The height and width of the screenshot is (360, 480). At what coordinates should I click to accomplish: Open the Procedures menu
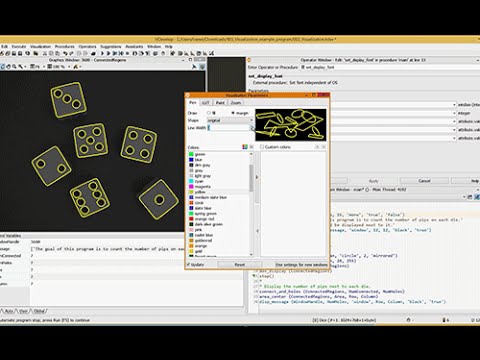coord(65,47)
